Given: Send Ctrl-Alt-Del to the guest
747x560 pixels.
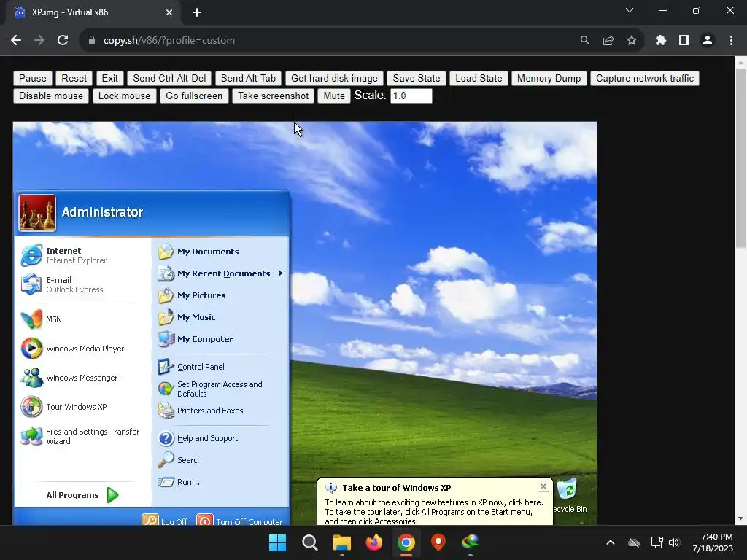Looking at the screenshot, I should pos(169,78).
